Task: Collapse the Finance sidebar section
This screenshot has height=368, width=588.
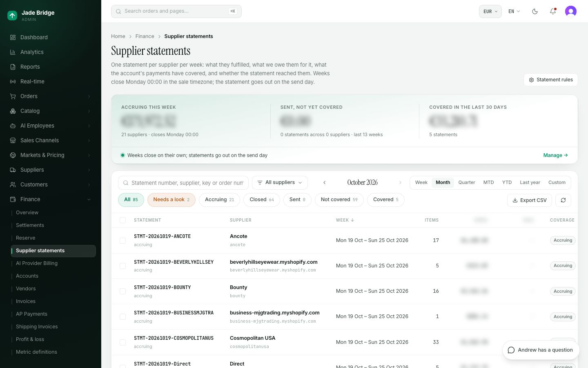Action: [x=51, y=199]
